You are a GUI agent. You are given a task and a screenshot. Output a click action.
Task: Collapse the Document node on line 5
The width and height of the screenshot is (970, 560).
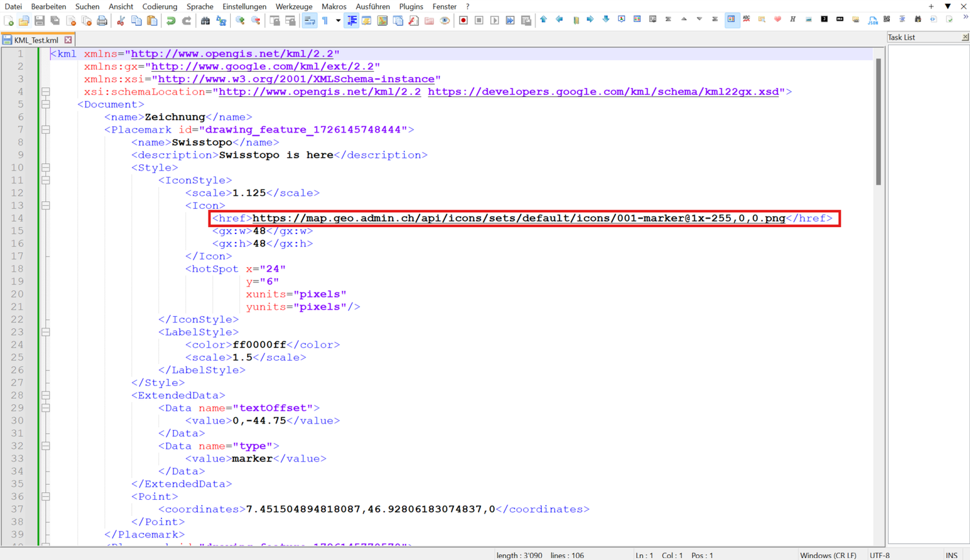click(46, 104)
